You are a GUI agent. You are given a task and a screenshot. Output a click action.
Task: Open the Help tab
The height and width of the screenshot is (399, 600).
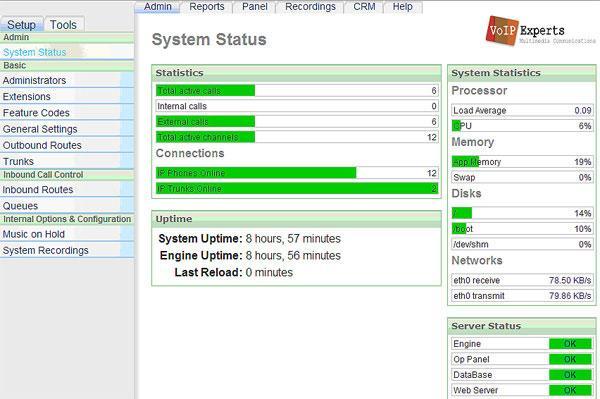coord(403,7)
